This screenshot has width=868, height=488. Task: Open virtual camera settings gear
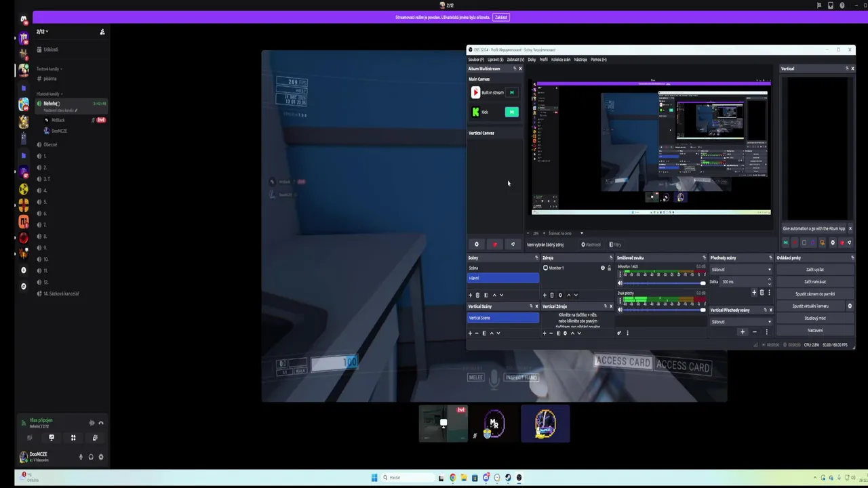[850, 306]
